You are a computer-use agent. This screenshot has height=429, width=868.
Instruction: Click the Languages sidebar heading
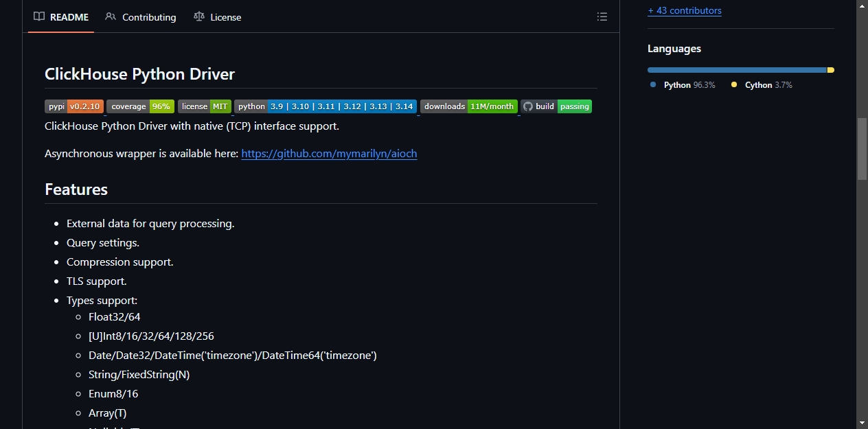(674, 49)
